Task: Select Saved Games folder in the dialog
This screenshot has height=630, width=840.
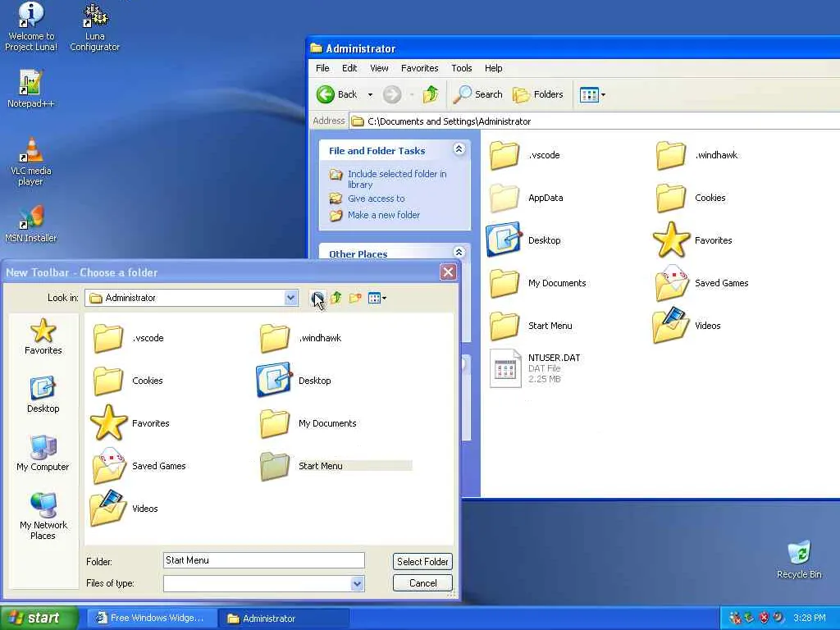Action: point(139,466)
